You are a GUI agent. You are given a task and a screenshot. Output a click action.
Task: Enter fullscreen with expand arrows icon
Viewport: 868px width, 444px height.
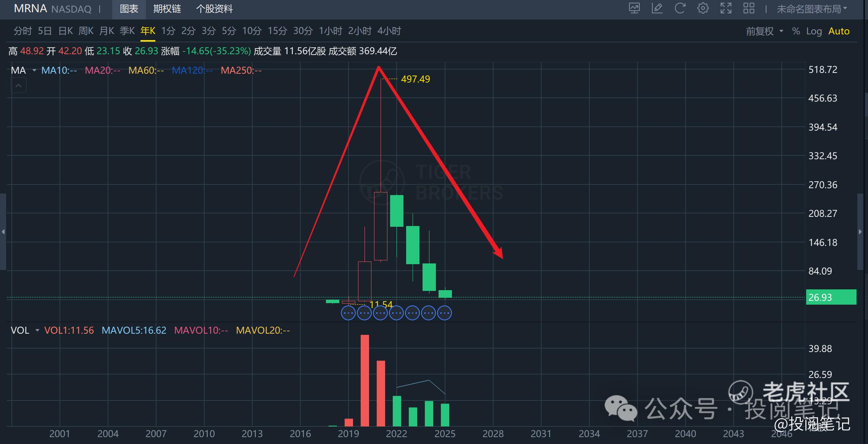click(x=726, y=8)
